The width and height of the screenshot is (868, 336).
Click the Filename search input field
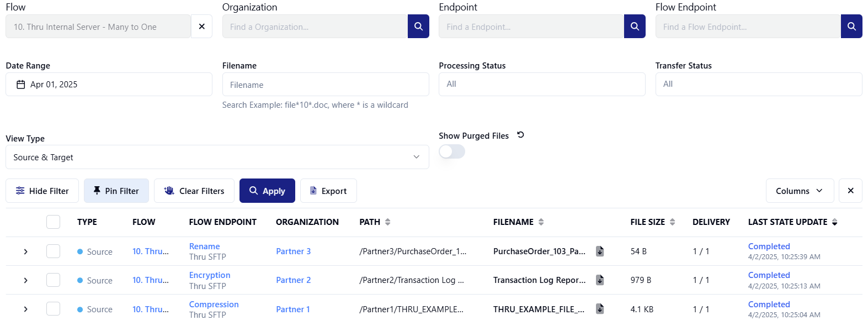[x=326, y=85]
